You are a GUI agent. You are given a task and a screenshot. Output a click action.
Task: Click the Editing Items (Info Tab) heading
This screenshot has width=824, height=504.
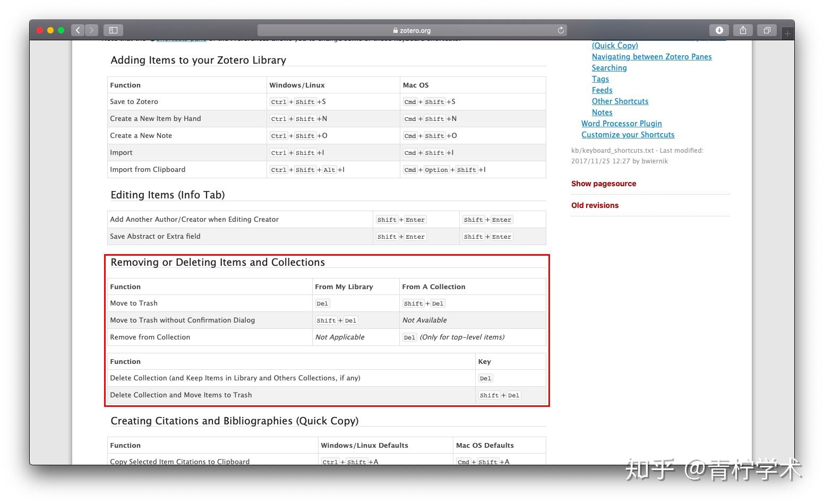pyautogui.click(x=167, y=195)
